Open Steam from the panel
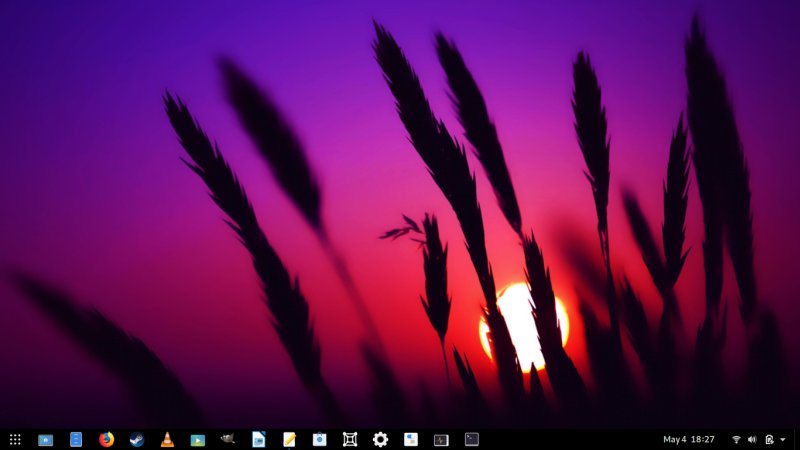800x450 pixels. click(x=137, y=439)
